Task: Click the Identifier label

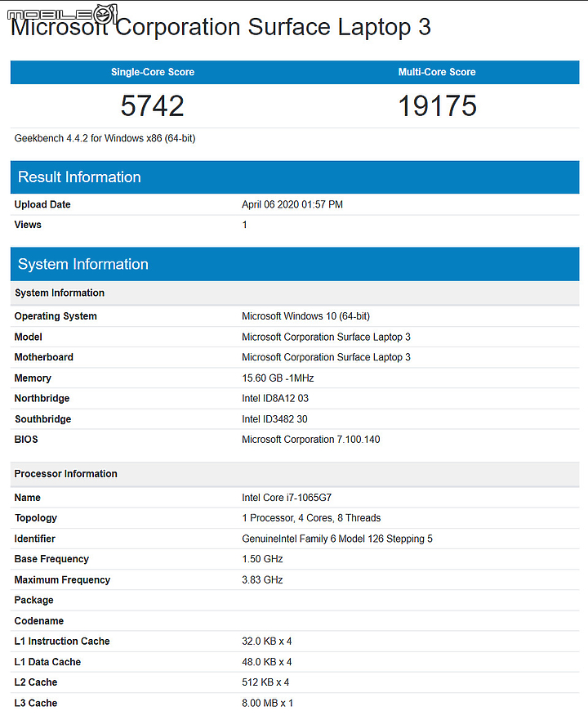Action: tap(34, 539)
